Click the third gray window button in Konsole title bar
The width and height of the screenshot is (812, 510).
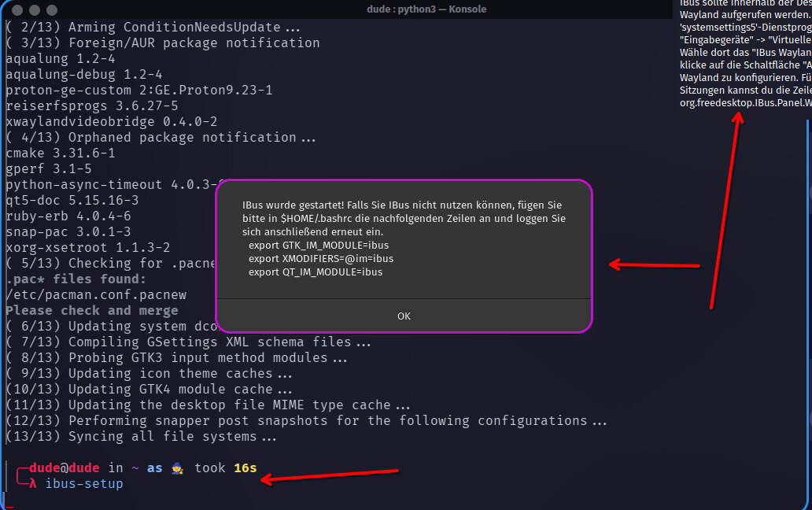click(x=52, y=9)
